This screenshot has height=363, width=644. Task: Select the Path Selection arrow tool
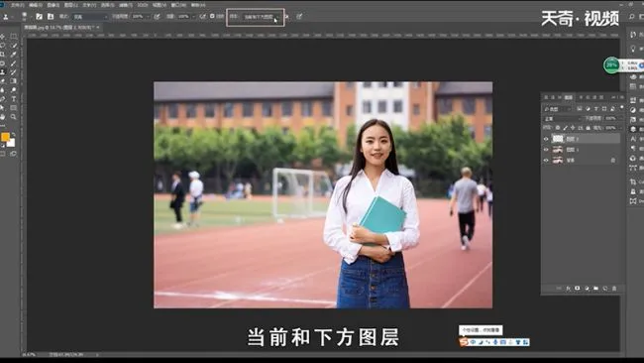[x=3, y=108]
